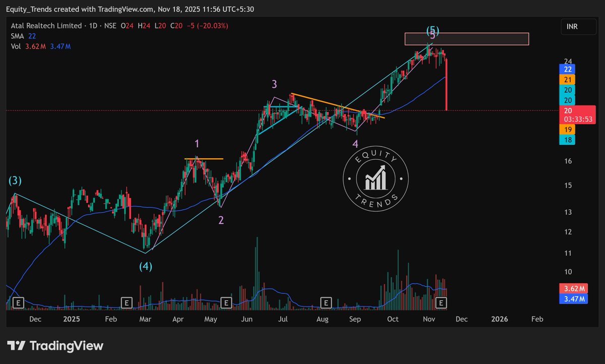Click the earnings E marker below February
This screenshot has width=605, height=364.
click(126, 302)
